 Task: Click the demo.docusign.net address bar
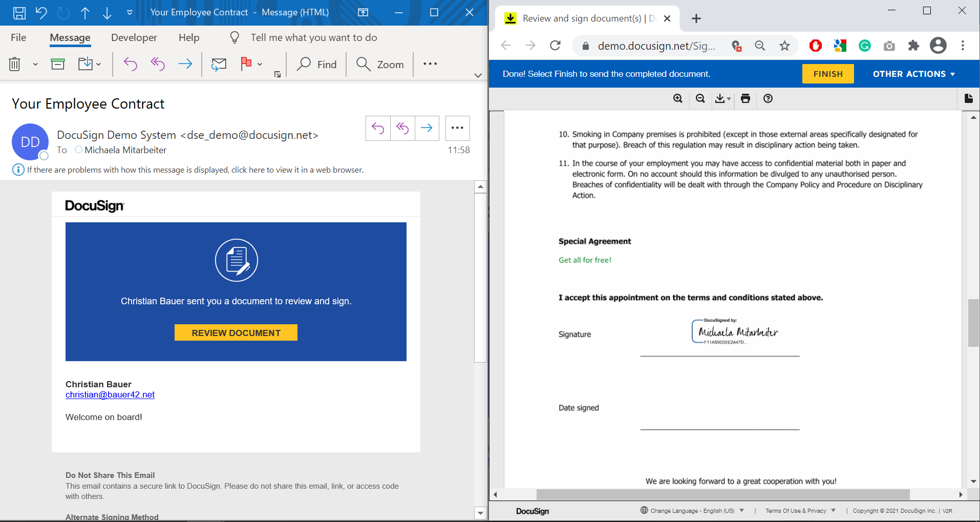656,46
